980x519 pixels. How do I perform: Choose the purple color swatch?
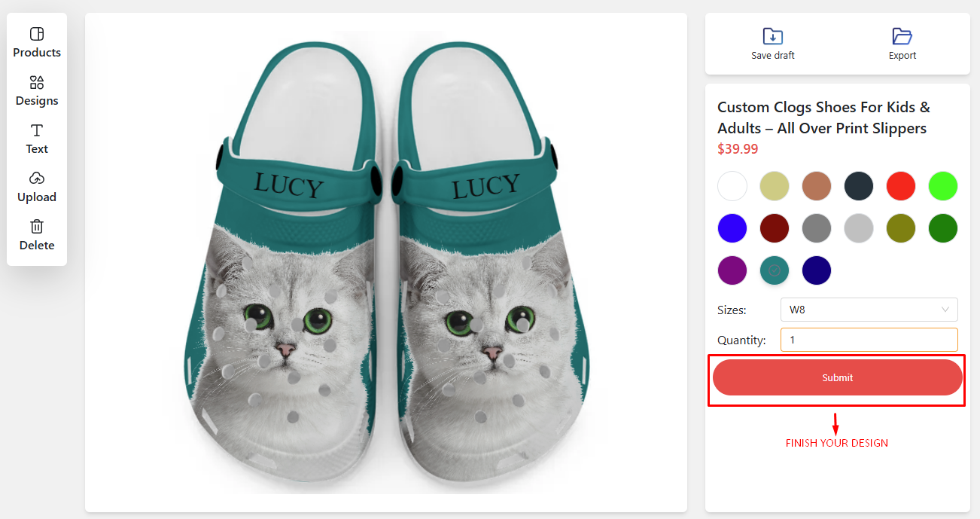pyautogui.click(x=732, y=270)
